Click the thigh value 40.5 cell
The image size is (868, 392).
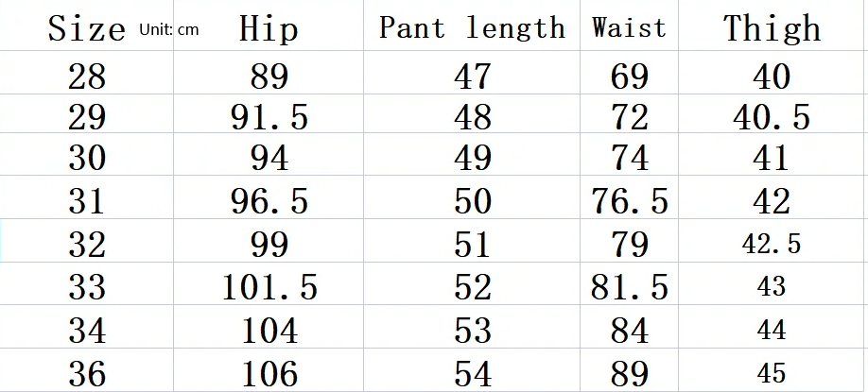point(772,117)
